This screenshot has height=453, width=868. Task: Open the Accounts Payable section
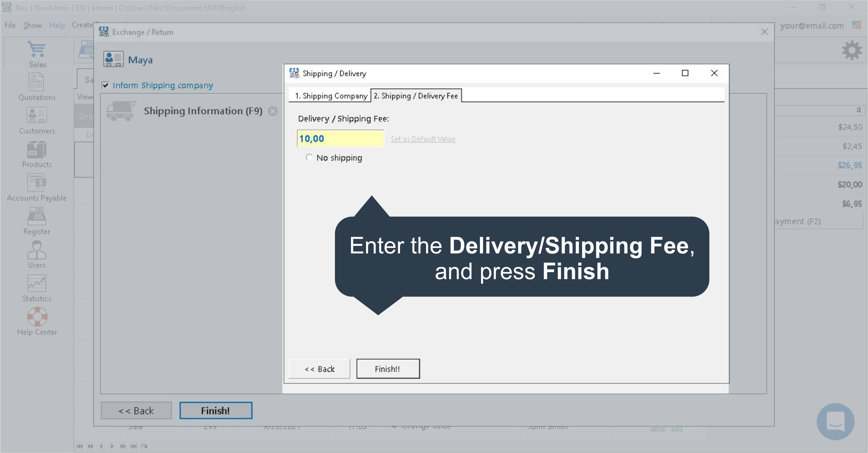coord(36,183)
